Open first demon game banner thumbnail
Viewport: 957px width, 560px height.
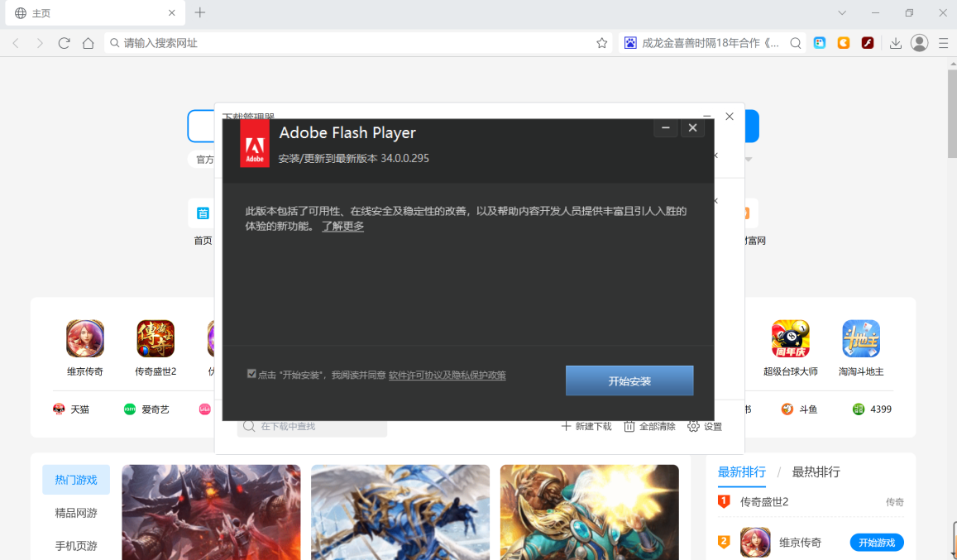(x=211, y=512)
